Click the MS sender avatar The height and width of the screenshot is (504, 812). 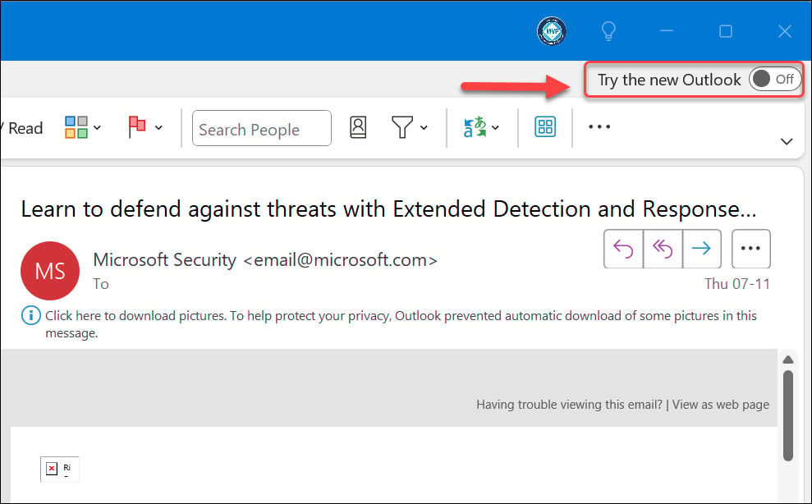50,270
